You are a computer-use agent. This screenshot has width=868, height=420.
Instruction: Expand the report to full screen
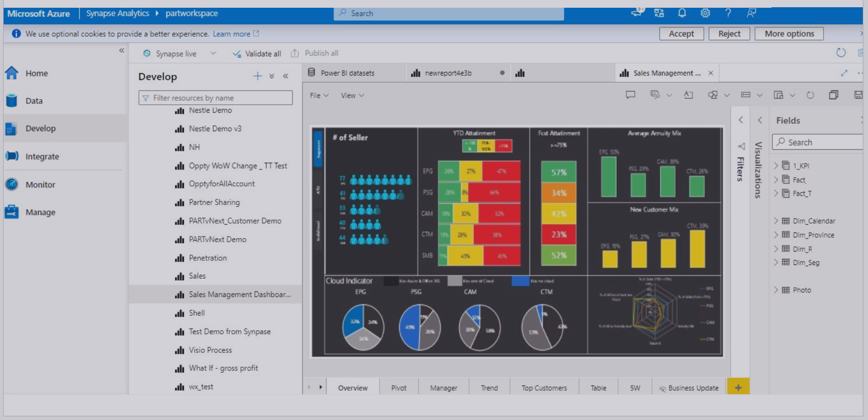[x=844, y=73]
